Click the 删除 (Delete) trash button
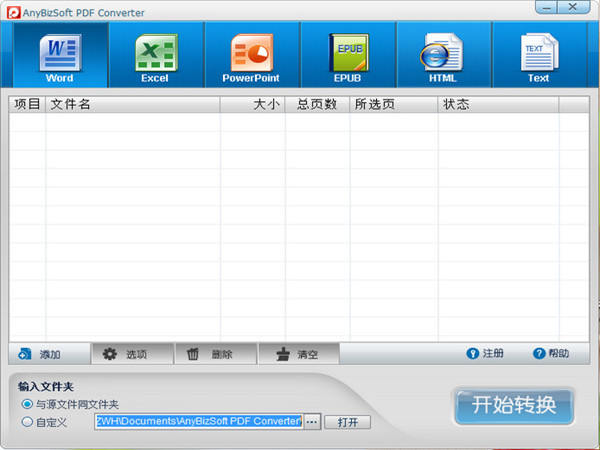The image size is (600, 450). (216, 354)
